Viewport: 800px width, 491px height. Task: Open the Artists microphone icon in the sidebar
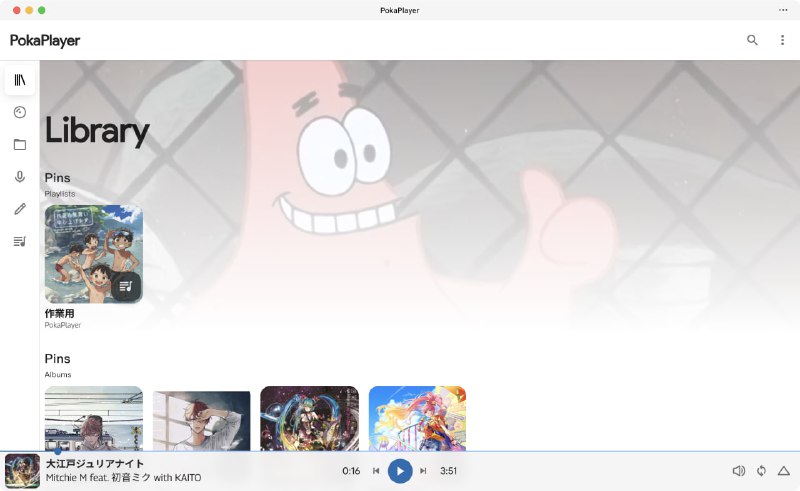tap(19, 177)
